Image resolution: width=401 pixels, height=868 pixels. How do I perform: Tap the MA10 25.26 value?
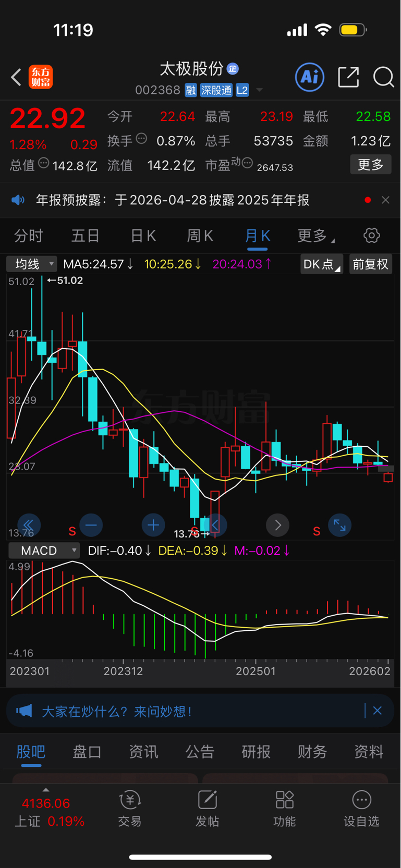173,264
